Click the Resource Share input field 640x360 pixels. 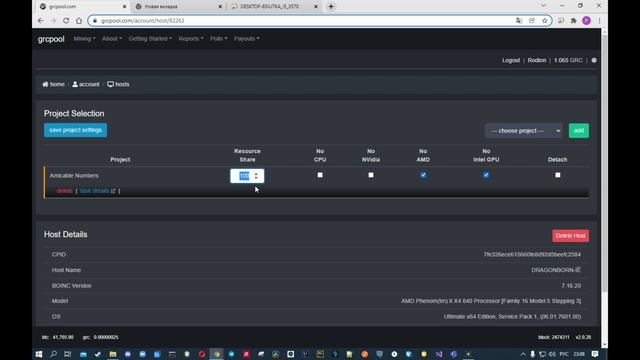click(x=247, y=176)
